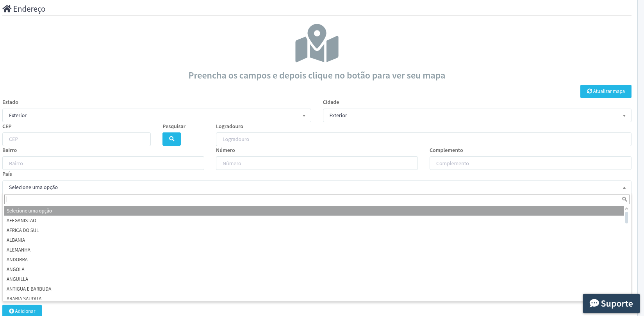Select AFEGANISTAO from country list
This screenshot has width=644, height=316.
tap(21, 221)
